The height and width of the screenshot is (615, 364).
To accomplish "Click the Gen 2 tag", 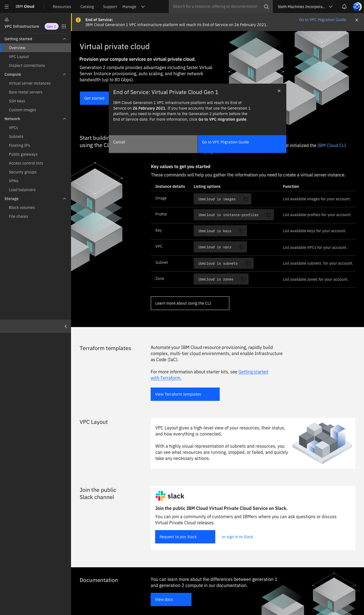I will tap(52, 26).
